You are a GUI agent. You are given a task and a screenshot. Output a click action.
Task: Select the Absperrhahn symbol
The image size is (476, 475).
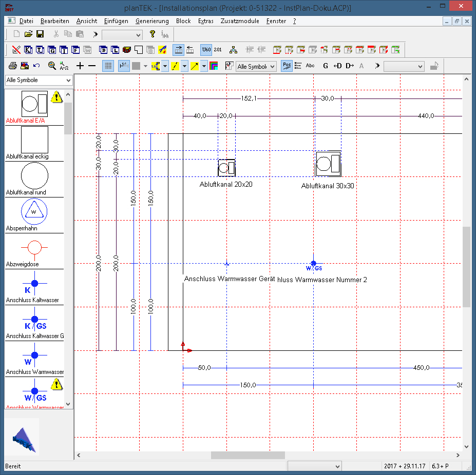coord(34,213)
